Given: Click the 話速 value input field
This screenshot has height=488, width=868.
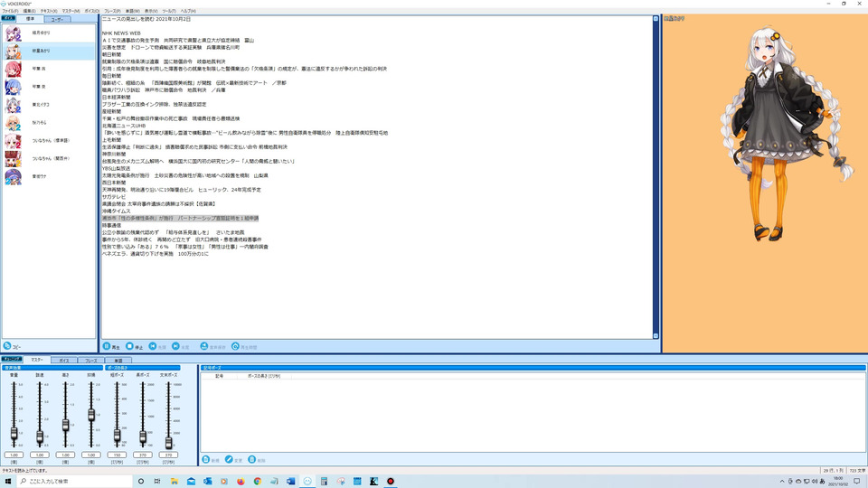Looking at the screenshot, I should point(40,455).
